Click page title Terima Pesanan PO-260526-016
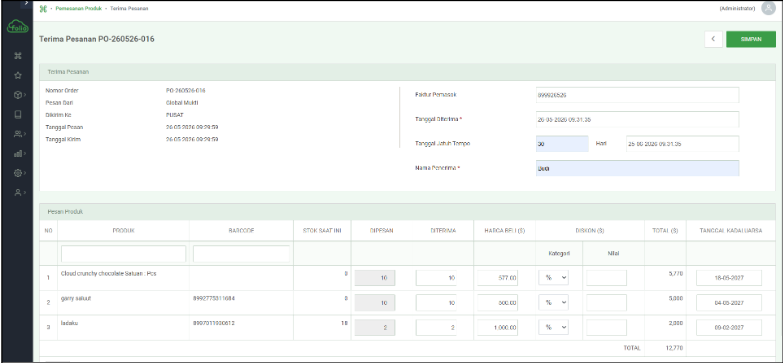The height and width of the screenshot is (363, 783). click(96, 39)
